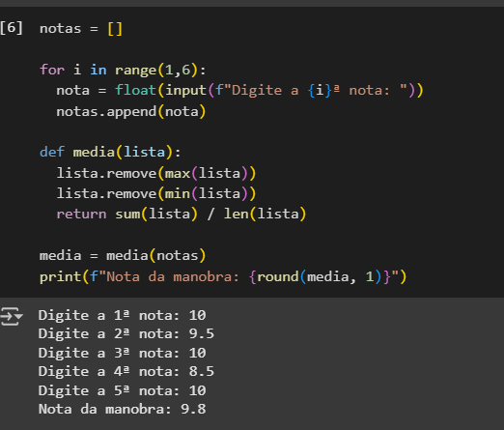The height and width of the screenshot is (430, 504).
Task: Click the 'media = media(notas)' line
Action: 123,256
